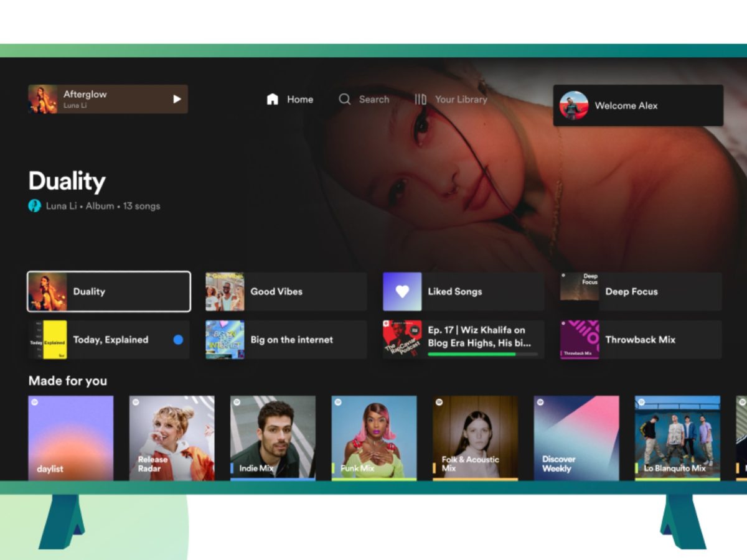The height and width of the screenshot is (560, 747).
Task: Open Ep. 17 Wiz Khalifa episode tile
Action: [464, 340]
